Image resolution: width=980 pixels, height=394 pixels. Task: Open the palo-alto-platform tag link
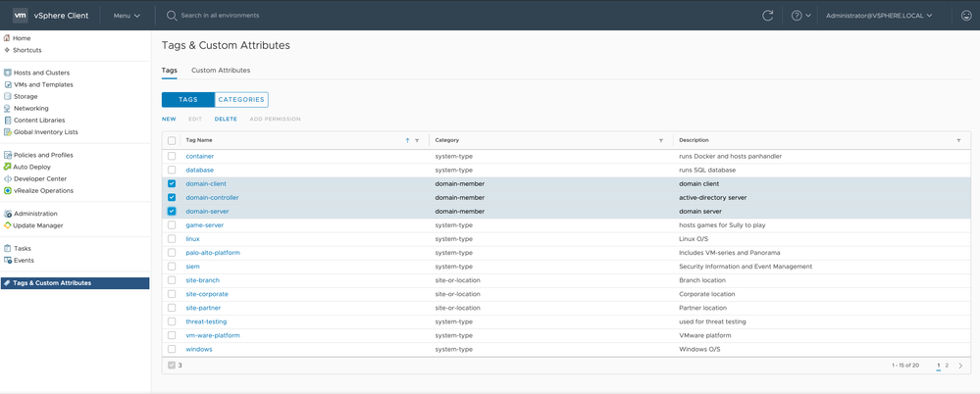pyautogui.click(x=213, y=253)
